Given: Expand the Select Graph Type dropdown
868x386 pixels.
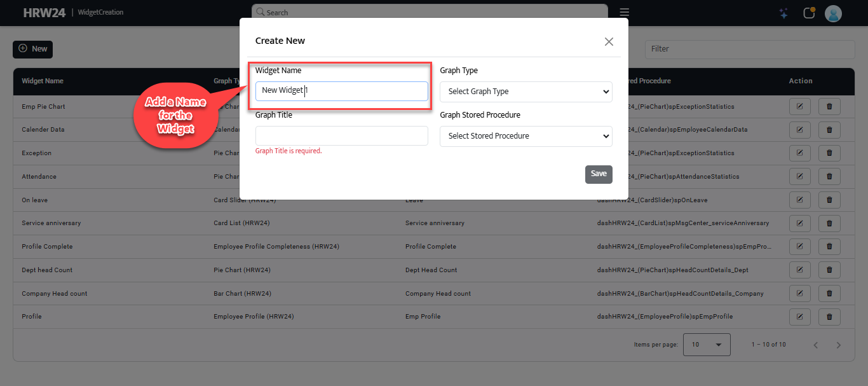Looking at the screenshot, I should pos(526,92).
